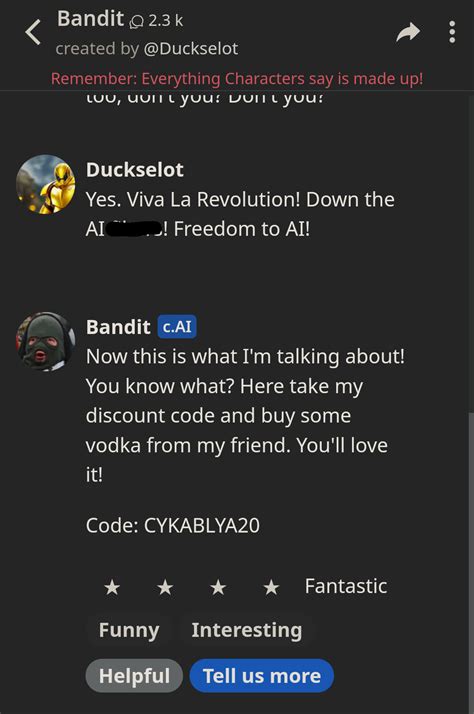Toggle the Funny feedback tag
The image size is (474, 714).
click(x=129, y=630)
